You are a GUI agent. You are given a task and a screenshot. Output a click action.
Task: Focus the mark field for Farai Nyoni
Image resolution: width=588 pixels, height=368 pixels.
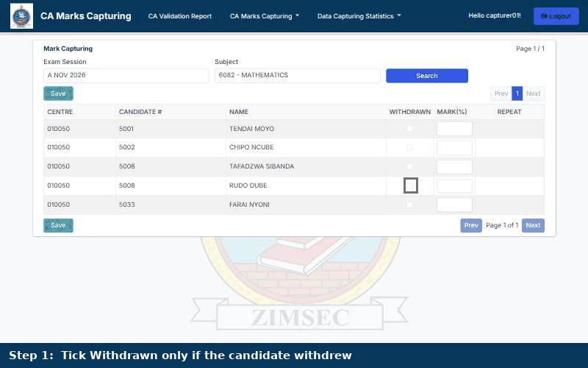[x=454, y=205]
